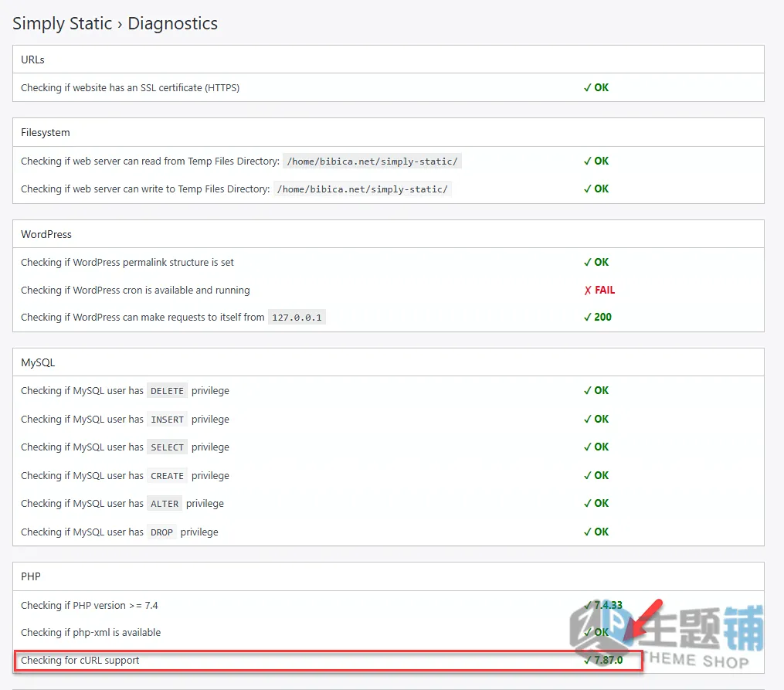Click OK status for read Temp Files check
The image size is (784, 690).
596,161
